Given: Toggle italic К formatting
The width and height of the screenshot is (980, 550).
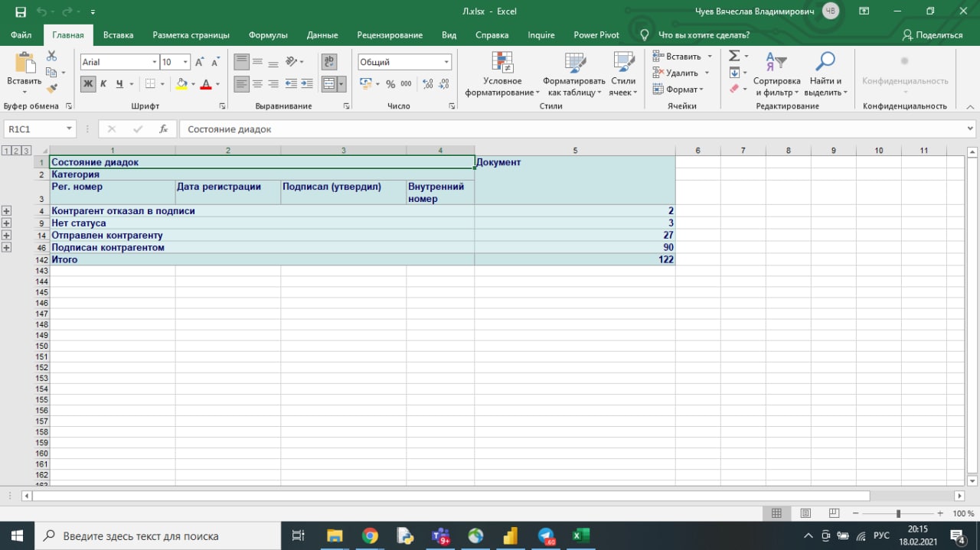Looking at the screenshot, I should 104,83.
